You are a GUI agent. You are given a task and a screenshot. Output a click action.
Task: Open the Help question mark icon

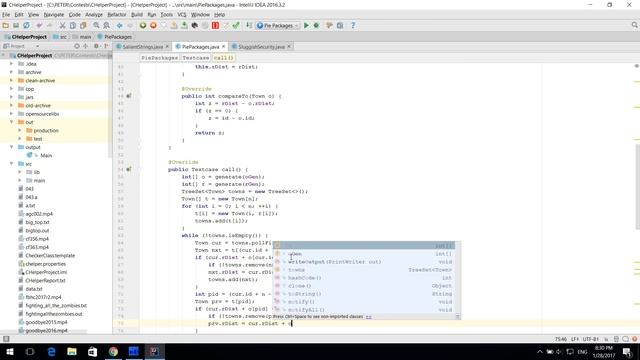tap(353, 25)
